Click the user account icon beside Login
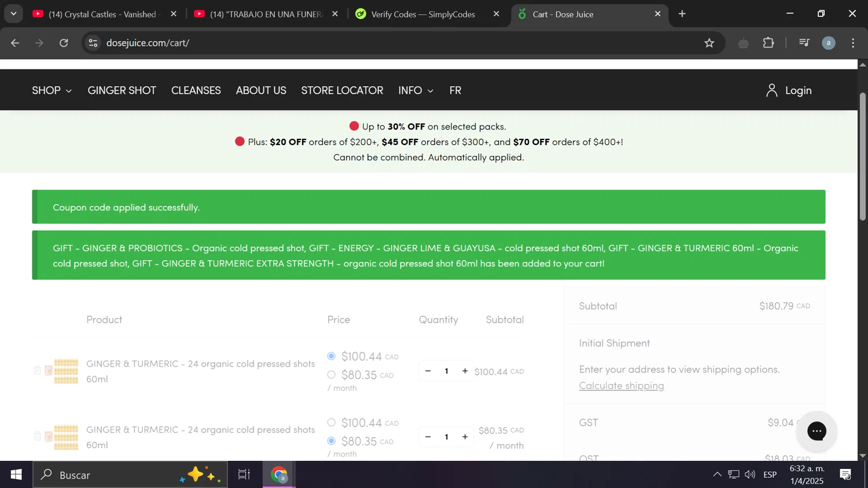 click(771, 90)
